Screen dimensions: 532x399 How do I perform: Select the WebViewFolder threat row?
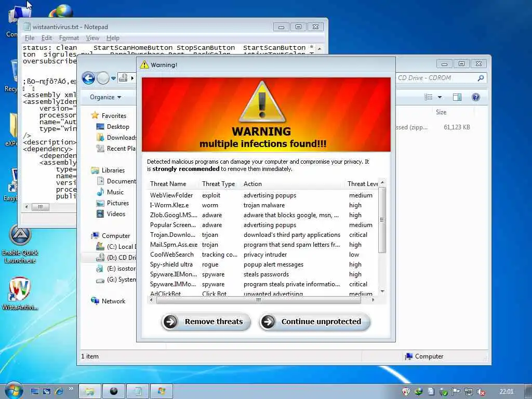click(262, 195)
